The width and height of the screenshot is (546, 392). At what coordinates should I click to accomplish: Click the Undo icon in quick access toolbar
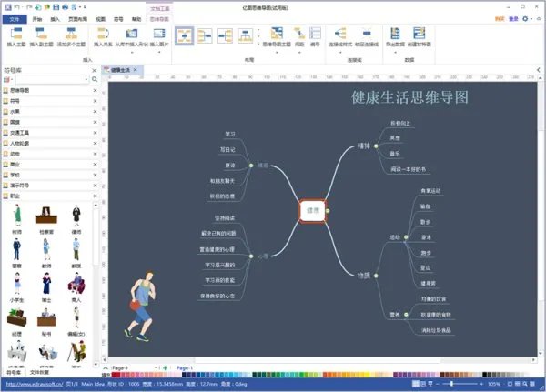[x=17, y=7]
